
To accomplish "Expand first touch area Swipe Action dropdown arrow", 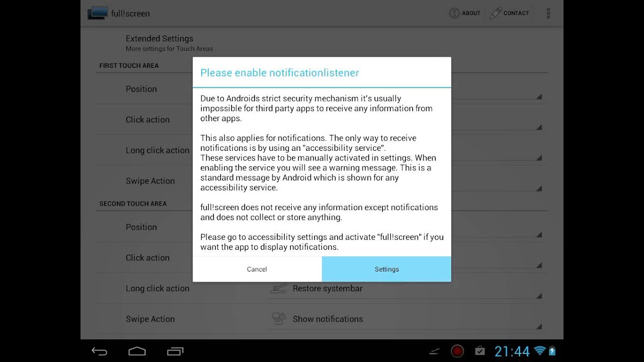I will point(539,189).
